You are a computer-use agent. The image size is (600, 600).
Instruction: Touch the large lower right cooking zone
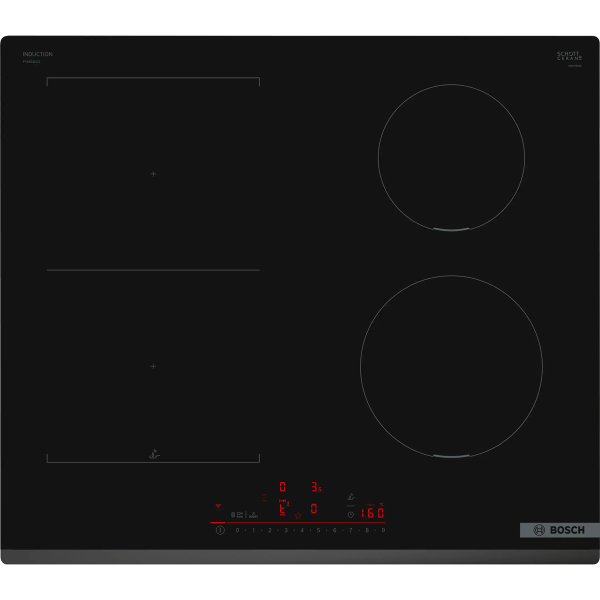point(451,366)
